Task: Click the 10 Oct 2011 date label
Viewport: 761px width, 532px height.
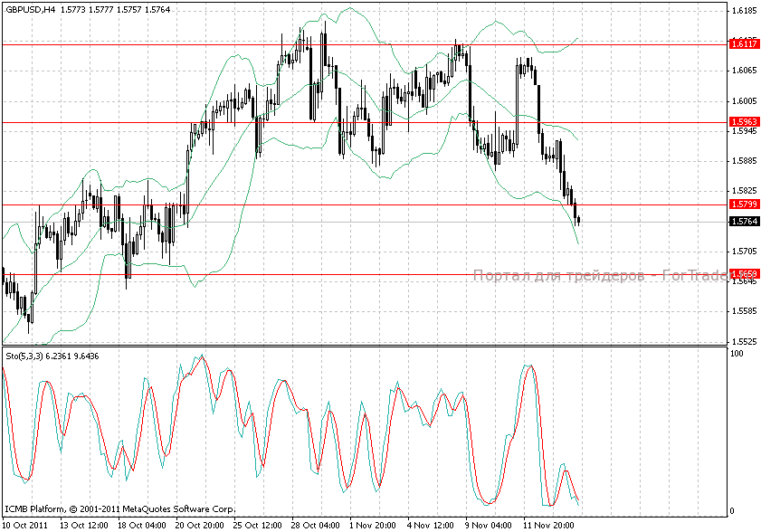Action: click(25, 525)
